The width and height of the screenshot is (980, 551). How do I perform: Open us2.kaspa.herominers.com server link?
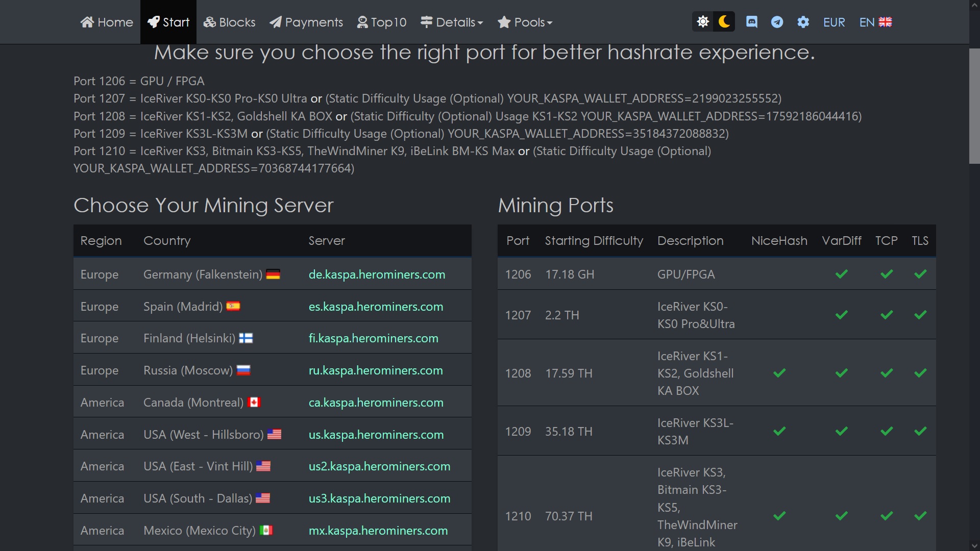(379, 466)
